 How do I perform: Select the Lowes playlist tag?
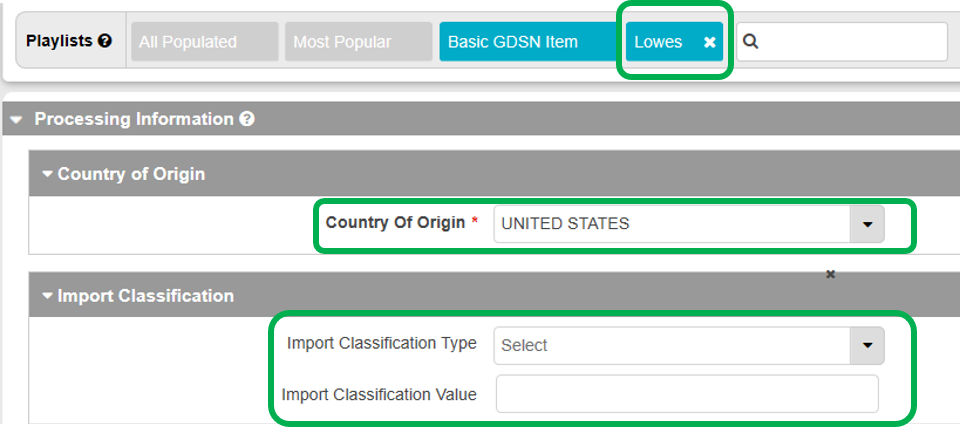(x=659, y=42)
